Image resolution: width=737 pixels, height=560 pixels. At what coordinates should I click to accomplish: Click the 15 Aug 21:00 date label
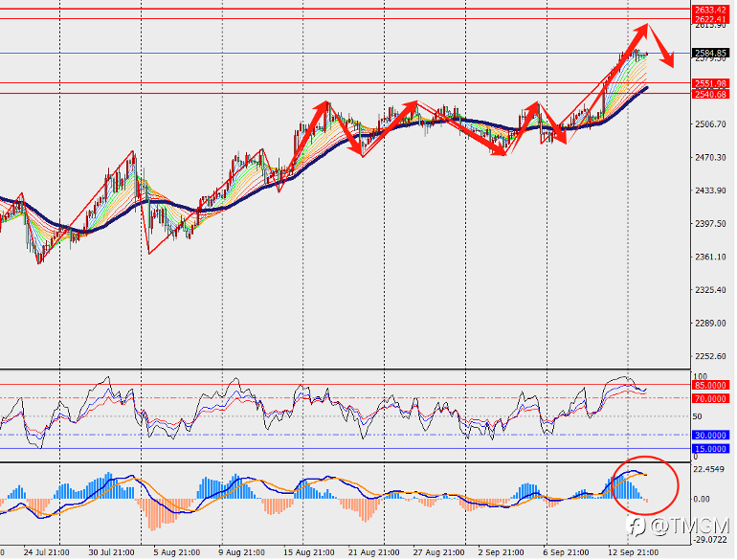click(309, 552)
